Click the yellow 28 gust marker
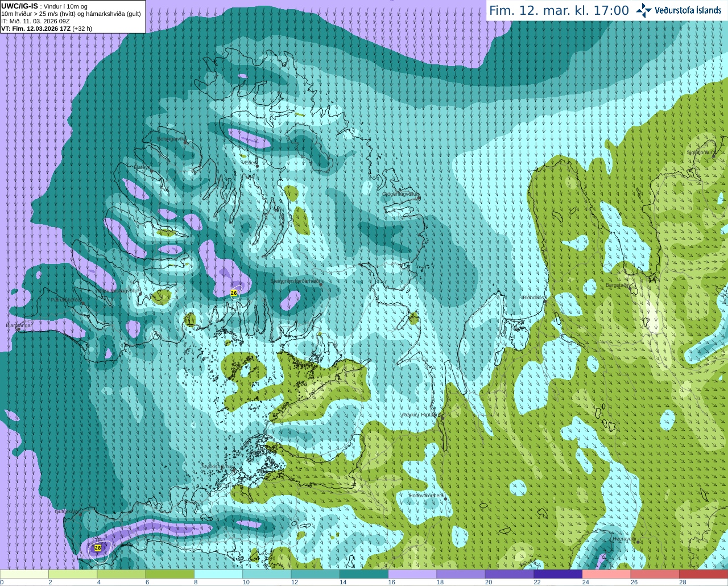 tap(98, 548)
